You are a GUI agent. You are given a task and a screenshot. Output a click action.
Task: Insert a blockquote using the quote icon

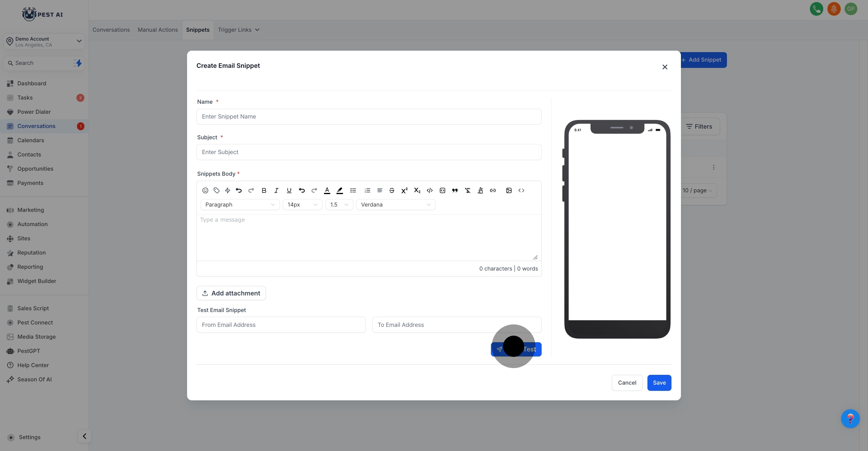[455, 190]
